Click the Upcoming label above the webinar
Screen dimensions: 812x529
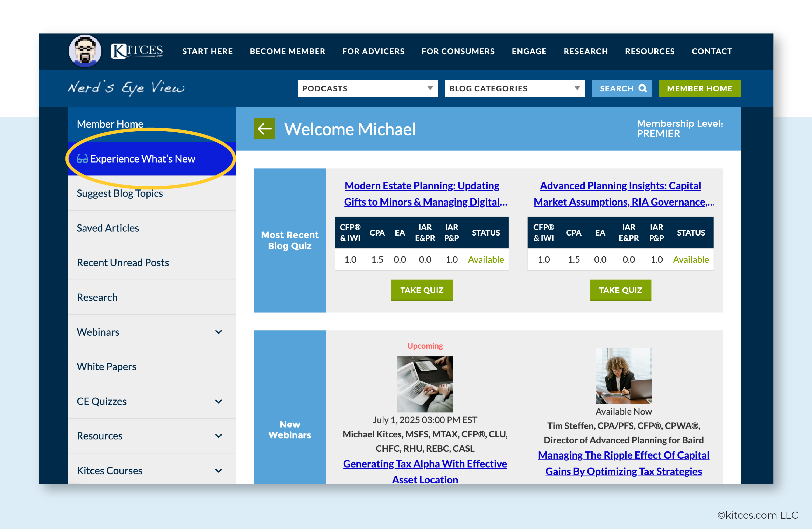[x=425, y=346]
